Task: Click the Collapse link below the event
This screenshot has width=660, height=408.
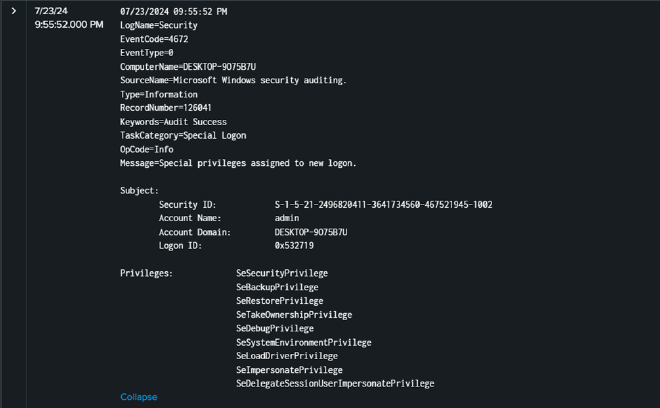Action: pos(138,397)
